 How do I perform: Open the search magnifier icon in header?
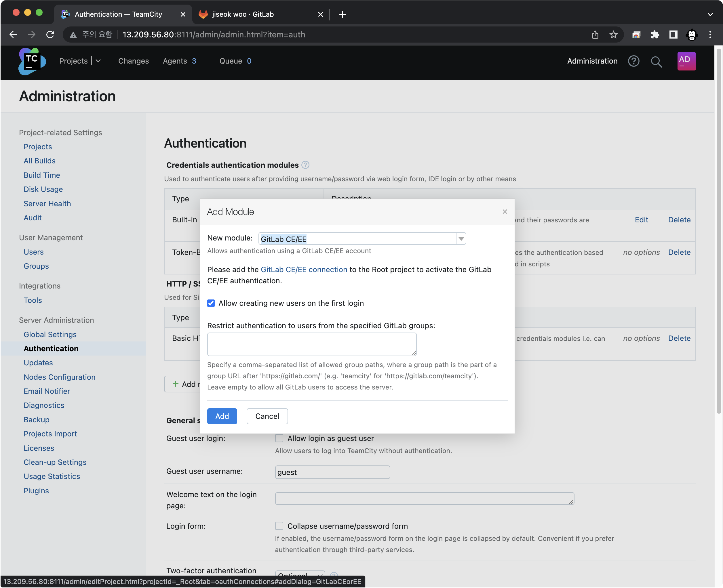point(656,62)
